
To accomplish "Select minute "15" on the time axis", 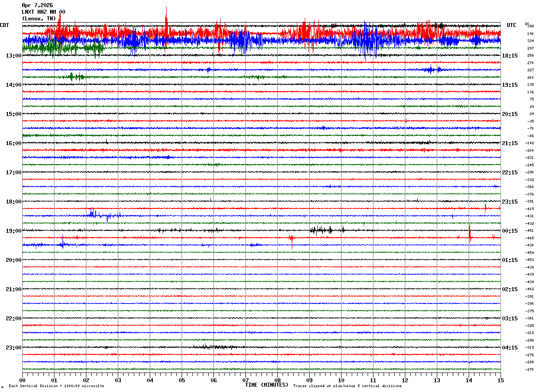I will coord(501,380).
